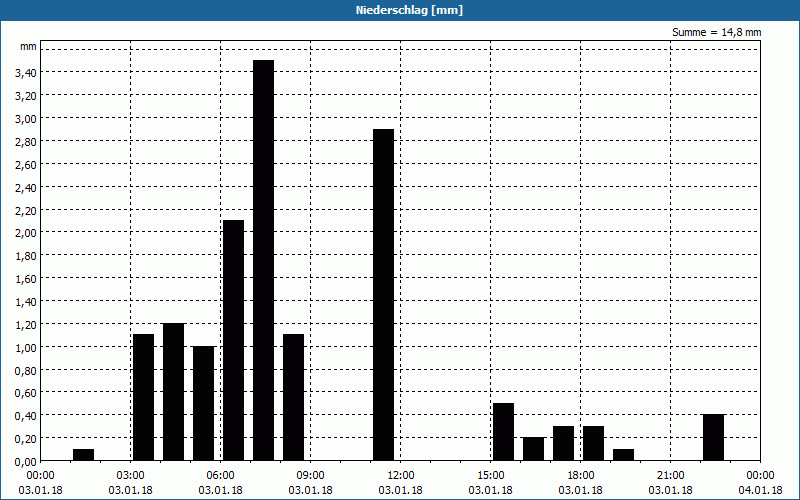800x500 pixels.
Task: Click the "03.01.18" date under 12:00
Action: 401,490
